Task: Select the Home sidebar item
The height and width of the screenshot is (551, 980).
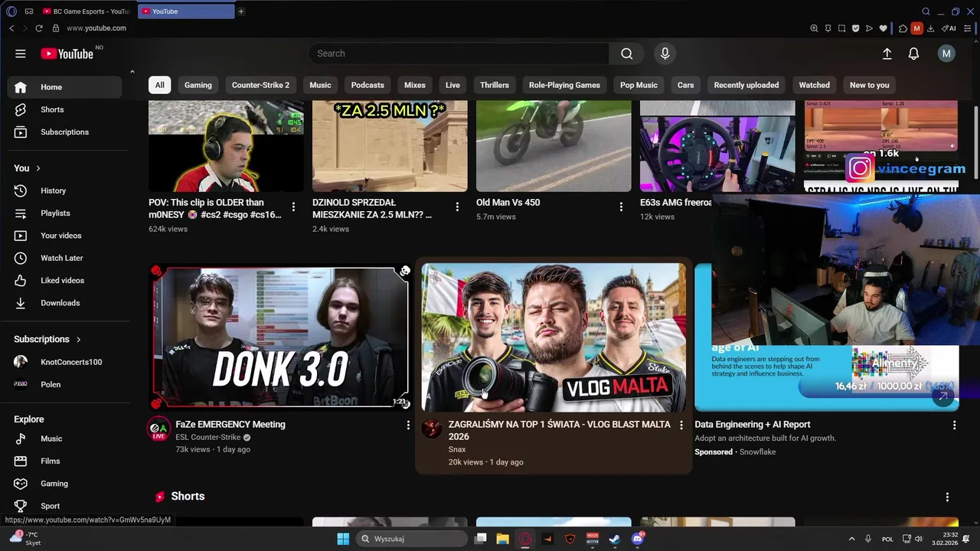Action: point(64,87)
